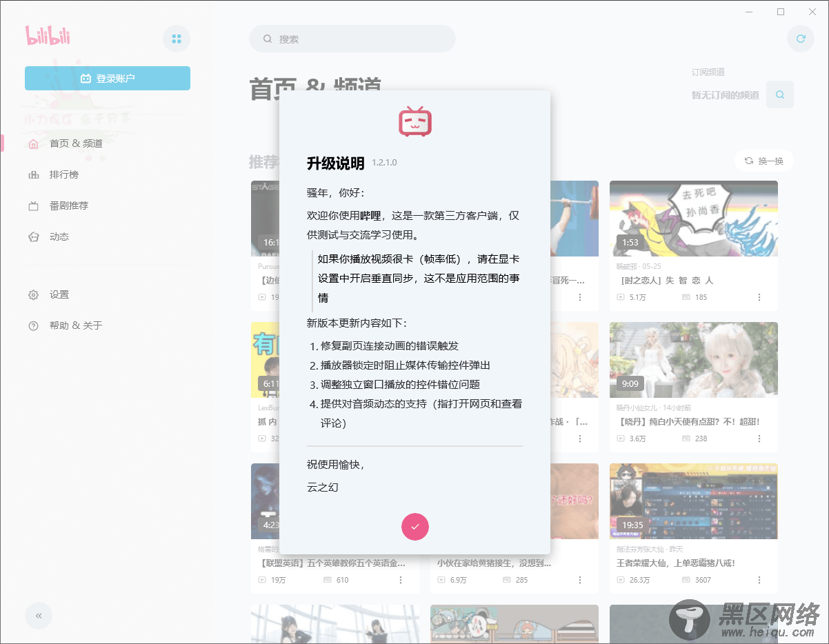The height and width of the screenshot is (644, 829).
Task: Click the title 【联盟英语】五个英雄教你五个英语
Action: [x=332, y=563]
